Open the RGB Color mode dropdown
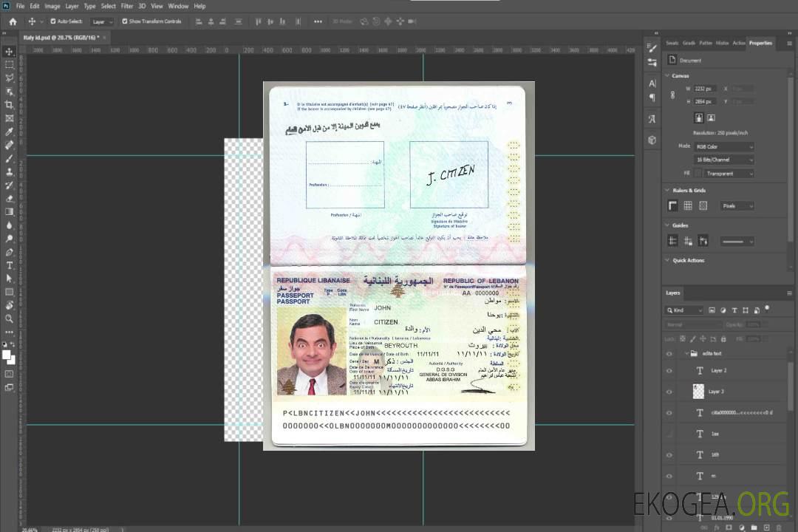Image resolution: width=798 pixels, height=532 pixels. click(x=723, y=146)
